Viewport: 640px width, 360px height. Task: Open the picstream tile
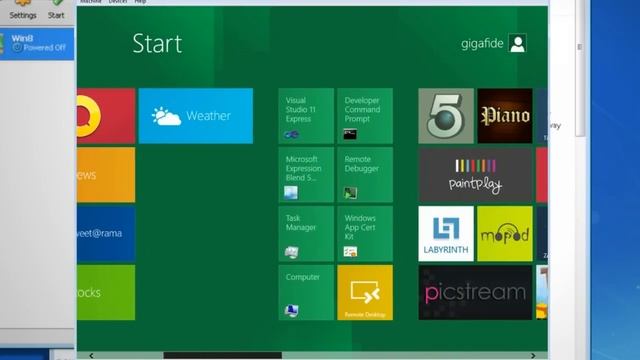476,292
